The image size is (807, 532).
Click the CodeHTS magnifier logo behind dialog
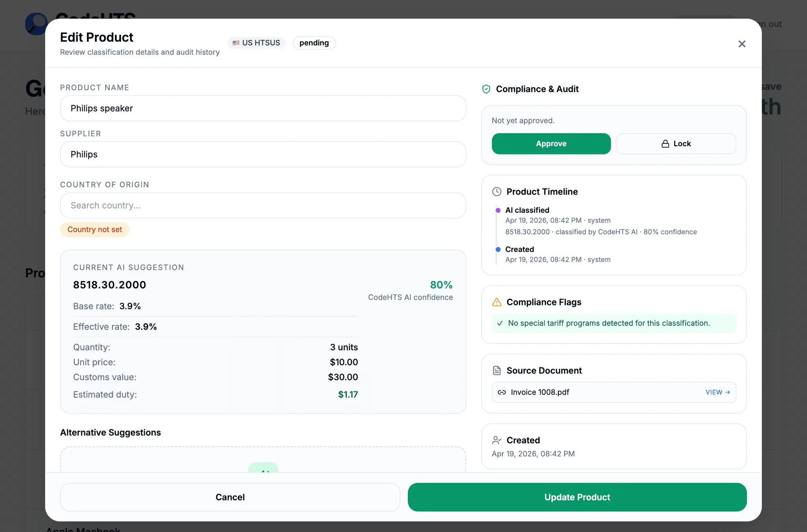point(36,24)
